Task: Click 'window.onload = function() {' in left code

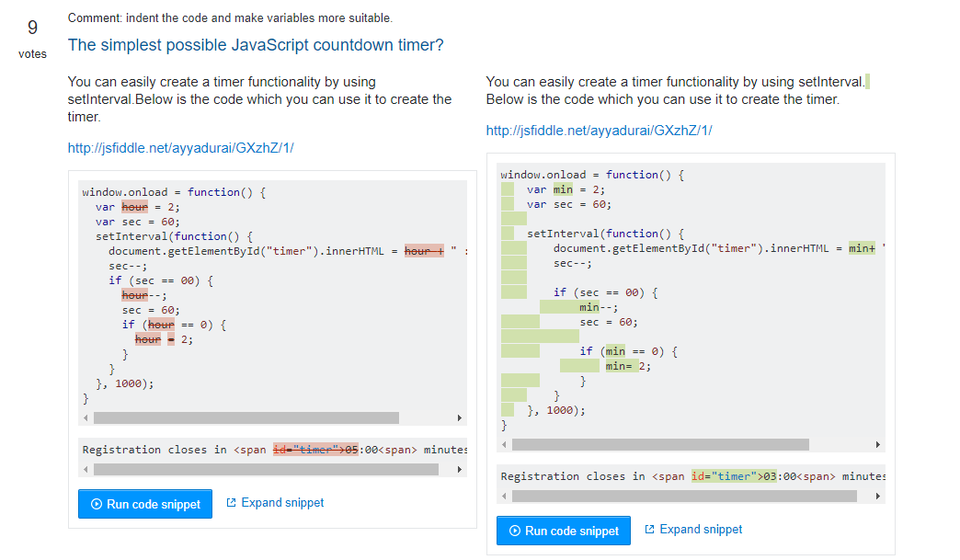Action: point(174,192)
